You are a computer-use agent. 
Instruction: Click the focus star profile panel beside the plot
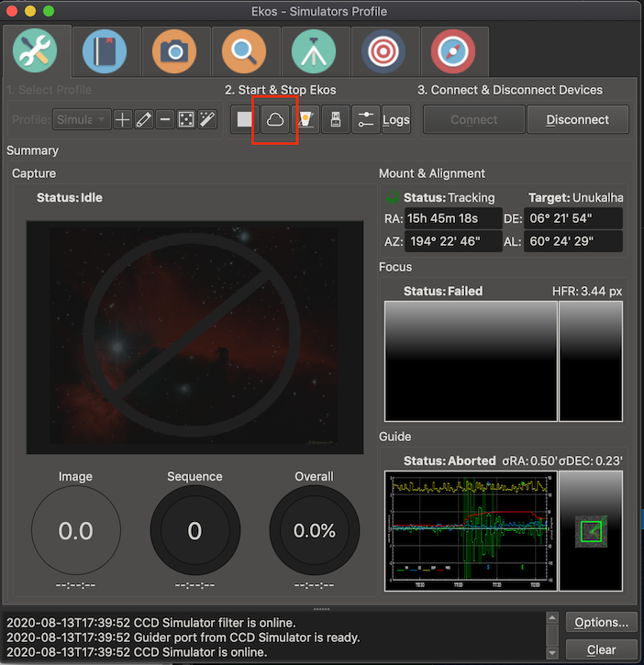[591, 360]
